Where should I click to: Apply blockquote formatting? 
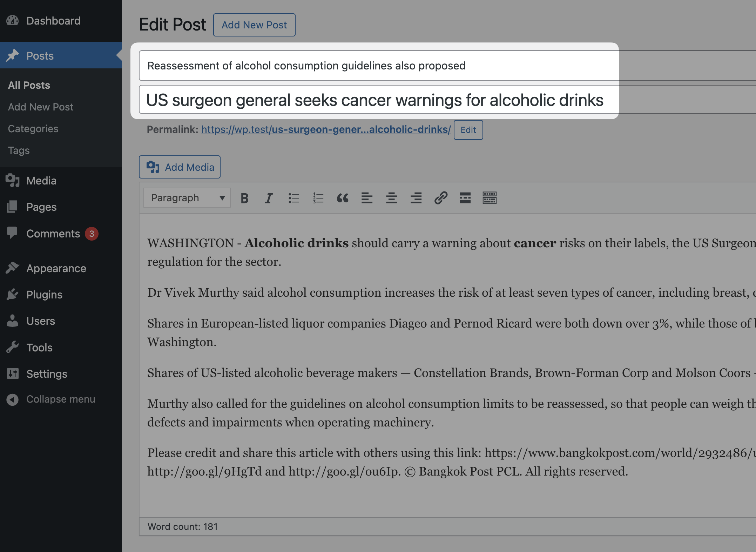pyautogui.click(x=343, y=198)
